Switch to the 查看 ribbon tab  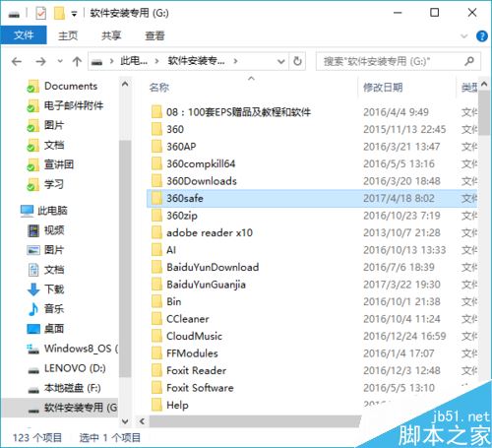point(154,35)
